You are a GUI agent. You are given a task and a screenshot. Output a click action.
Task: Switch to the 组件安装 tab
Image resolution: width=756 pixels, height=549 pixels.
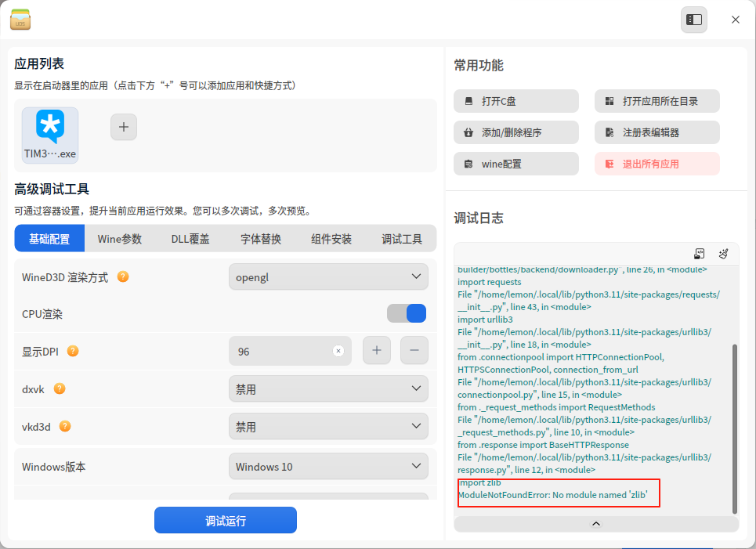(331, 238)
